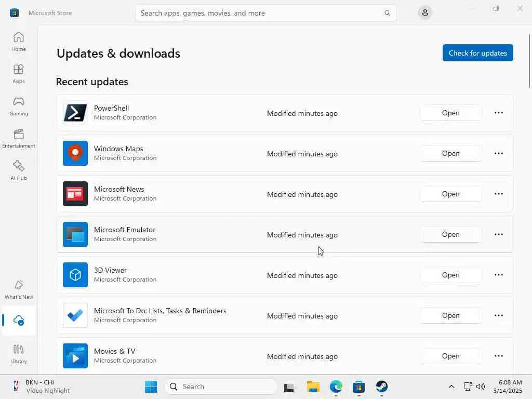Viewport: 532px width, 399px height.
Task: Open Microsoft Edge from taskbar
Action: coord(336,387)
